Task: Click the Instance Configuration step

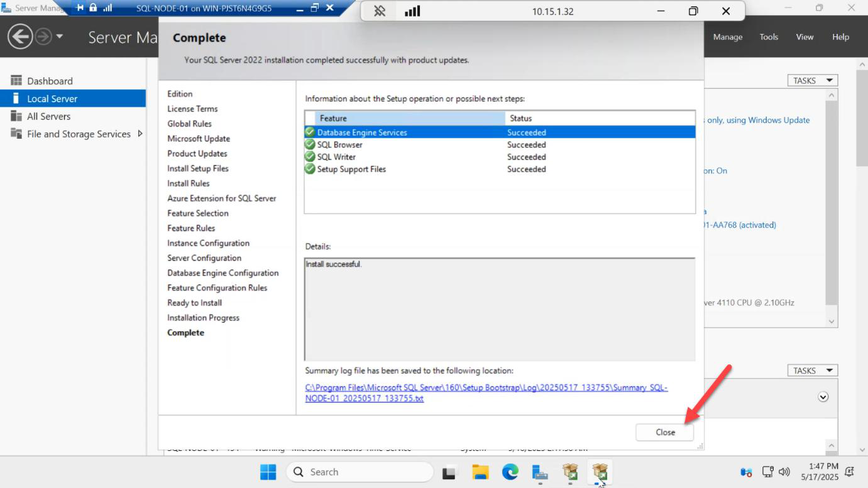Action: pos(208,243)
